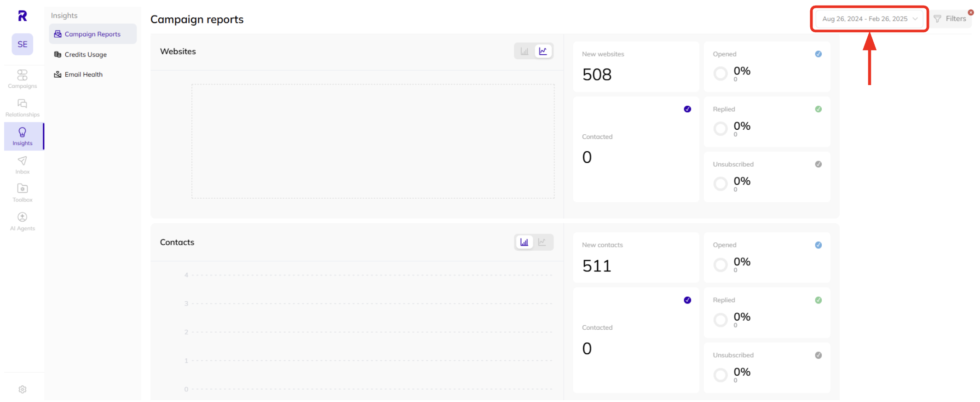Select the Toolbox sidebar icon

pos(22,192)
